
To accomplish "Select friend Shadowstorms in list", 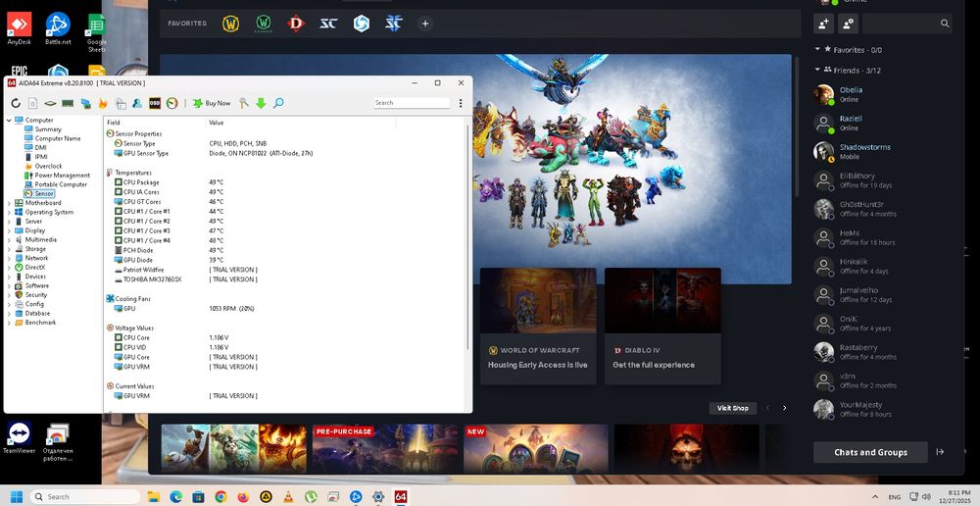I will click(x=883, y=152).
